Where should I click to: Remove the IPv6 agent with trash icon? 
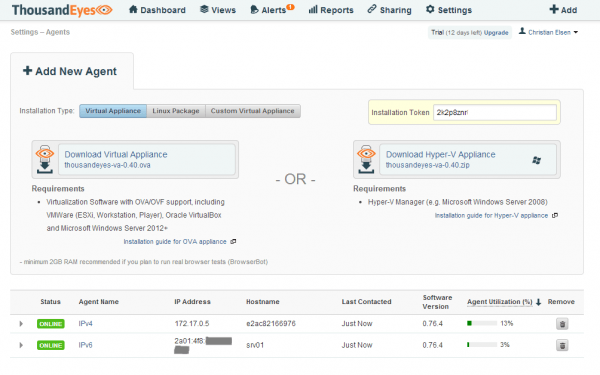562,346
